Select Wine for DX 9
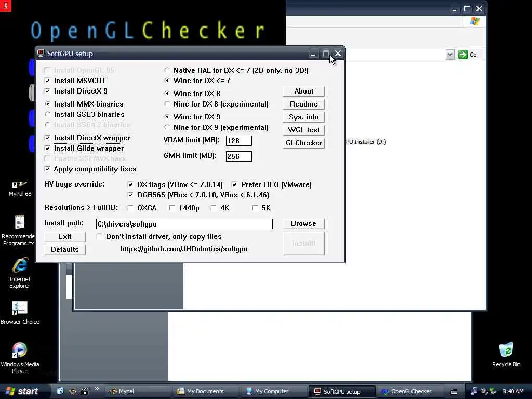This screenshot has height=399, width=532. pos(167,117)
